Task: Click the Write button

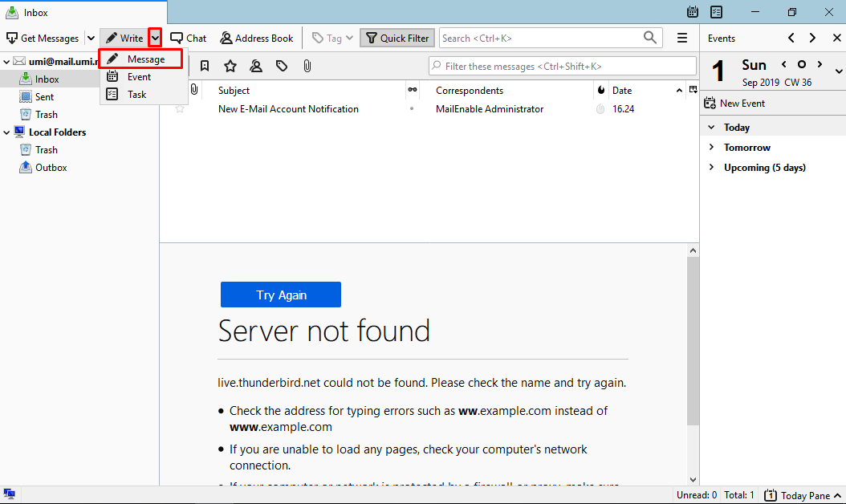Action: (x=124, y=39)
